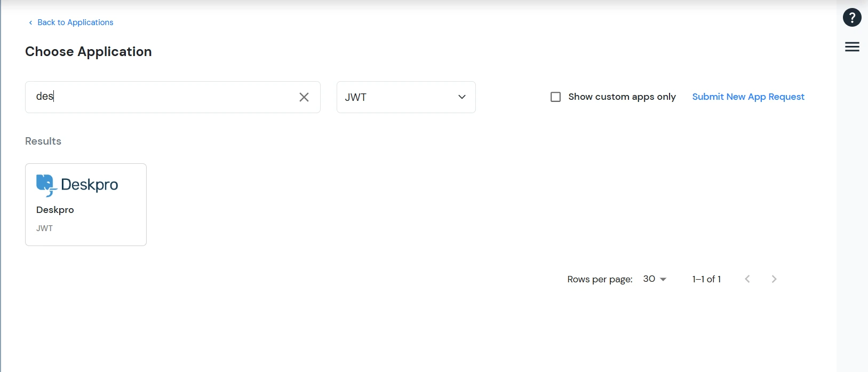Click the Choose Application heading
This screenshot has width=868, height=372.
[89, 52]
